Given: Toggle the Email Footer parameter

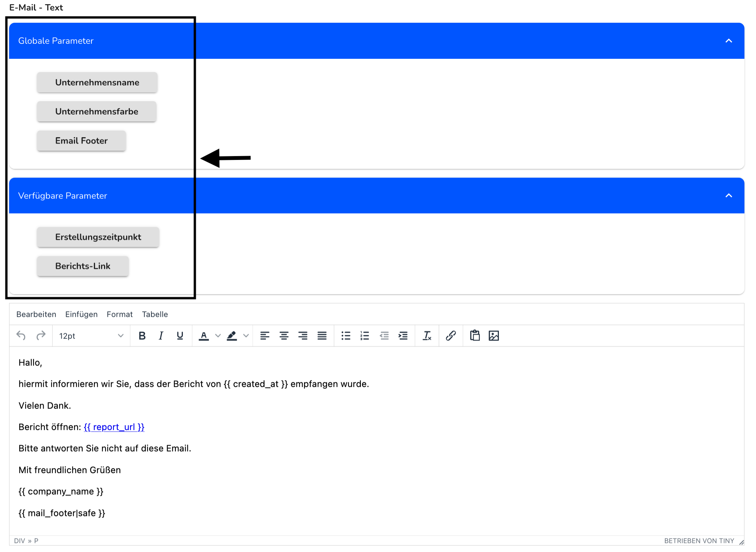Looking at the screenshot, I should coord(82,141).
